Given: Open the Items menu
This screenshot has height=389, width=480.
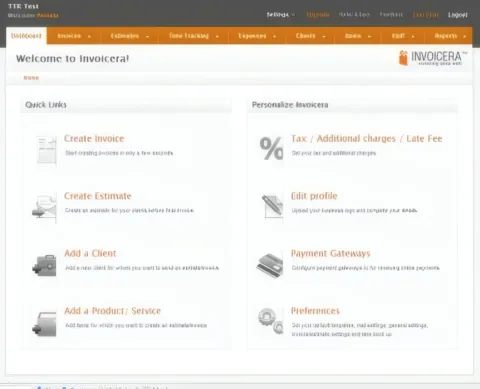Looking at the screenshot, I should (358, 36).
